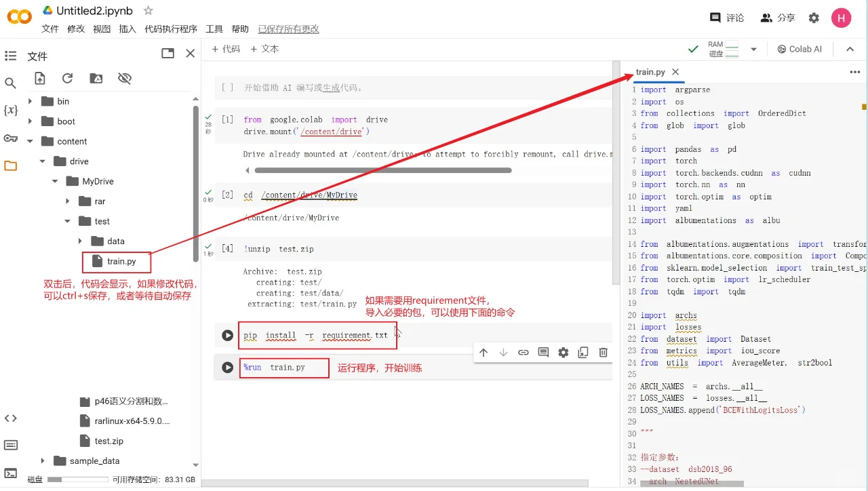Open the search panel in left sidebar

[x=10, y=83]
